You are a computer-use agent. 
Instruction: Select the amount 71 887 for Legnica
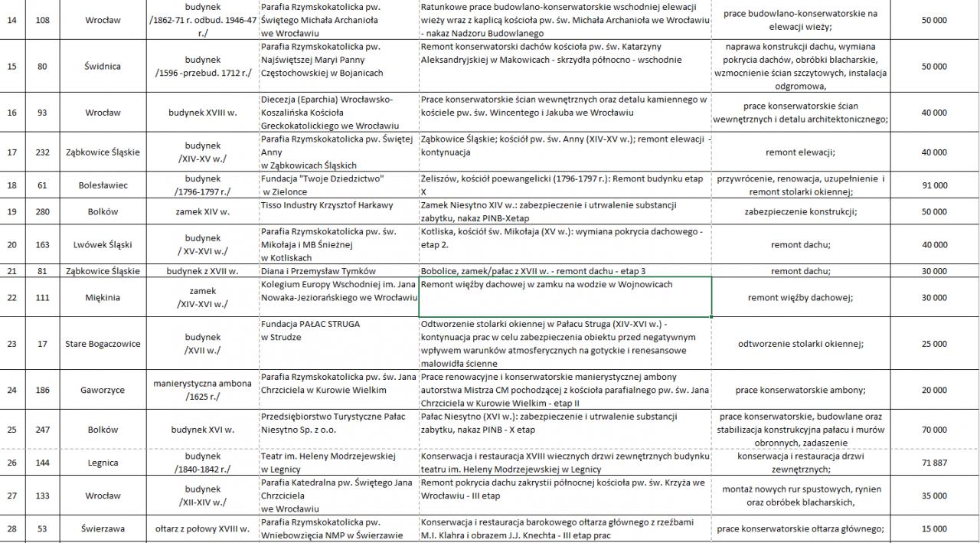[x=934, y=463]
